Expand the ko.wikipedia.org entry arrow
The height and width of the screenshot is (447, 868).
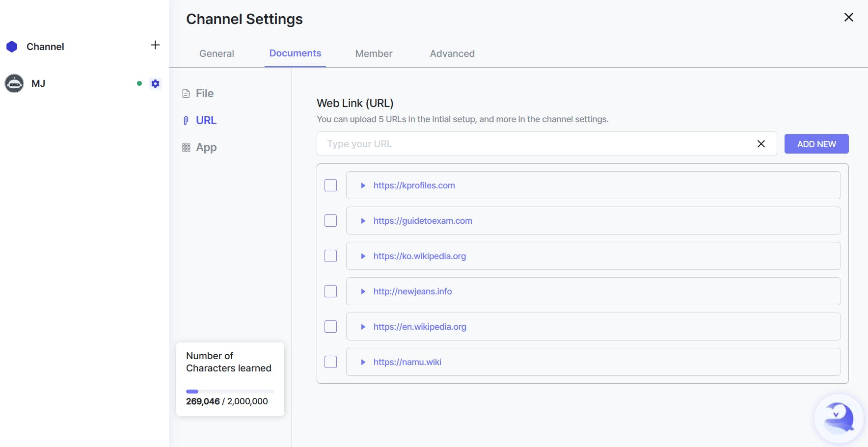tap(363, 256)
